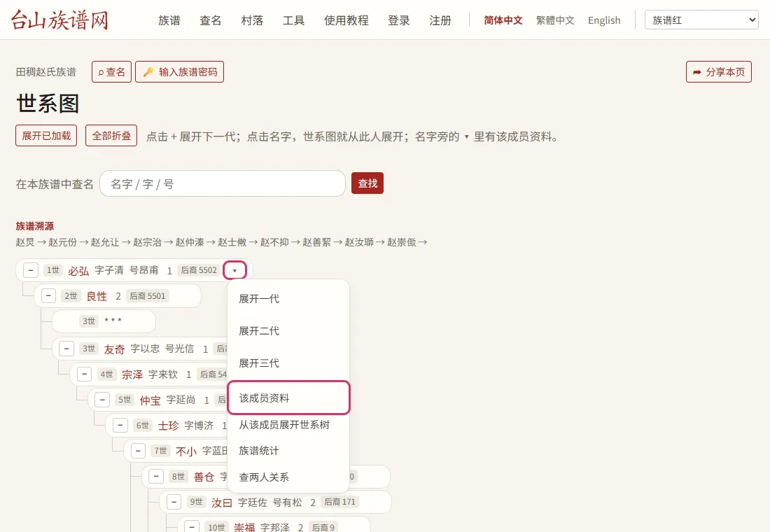Click the 查名 search button beside 田稠赵氏族谱
Screen dimensions: 770x532
[x=111, y=71]
